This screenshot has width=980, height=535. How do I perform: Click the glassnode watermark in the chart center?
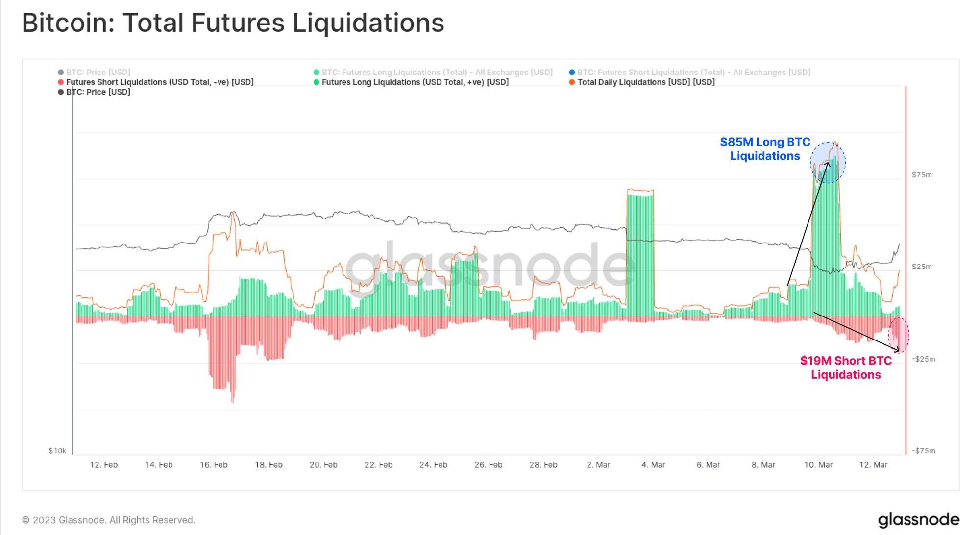click(490, 267)
